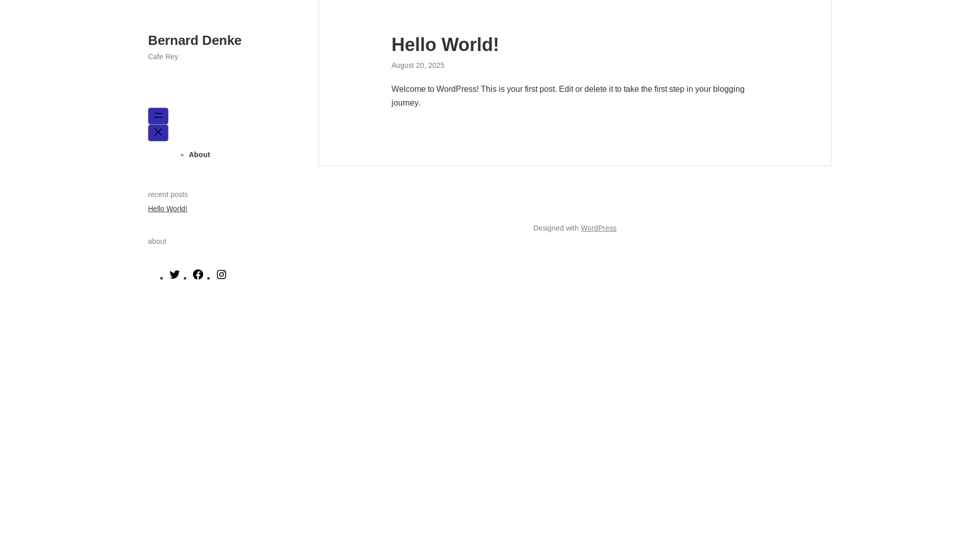The height and width of the screenshot is (551, 980).
Task: Follow the WordPress footer link
Action: tap(598, 228)
